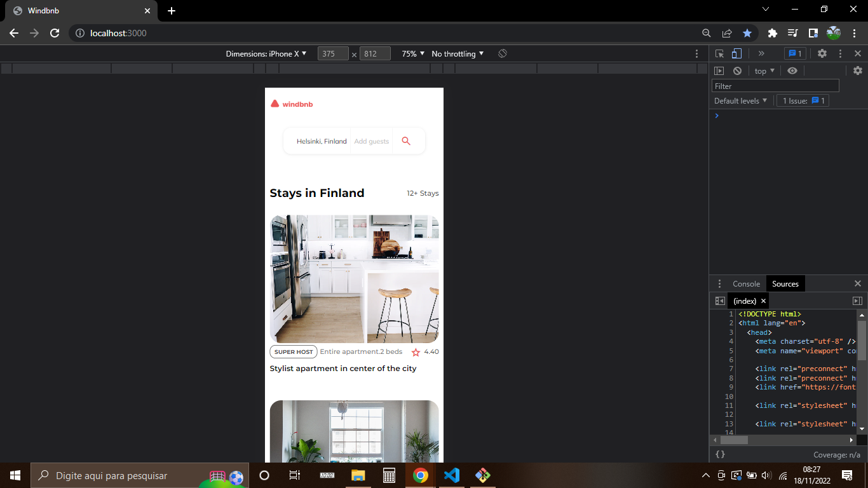Screen dimensions: 868x488
Task: Click the clear console icon
Action: (x=737, y=71)
